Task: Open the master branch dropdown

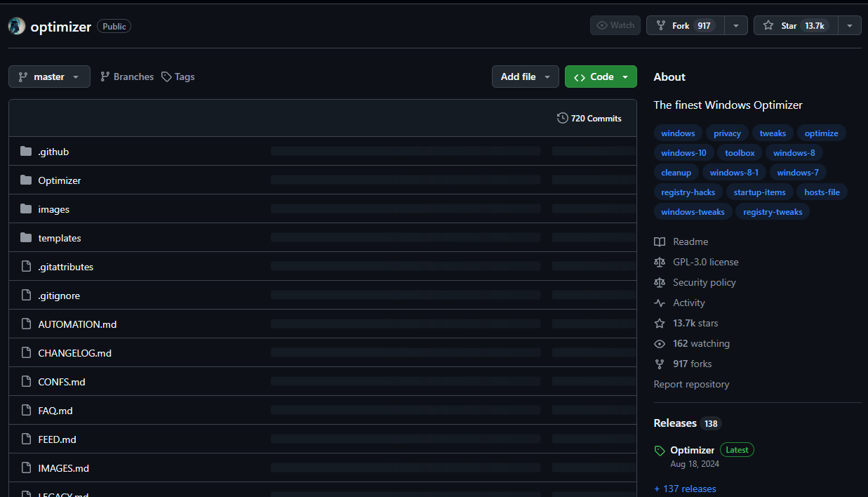Action: [x=49, y=77]
